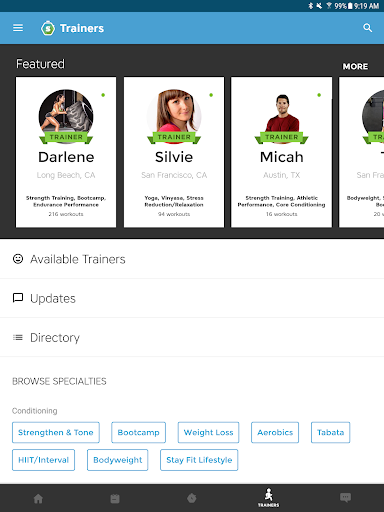Open Darlene's trainer card
Viewport: 384px width, 512px height.
pos(66,152)
